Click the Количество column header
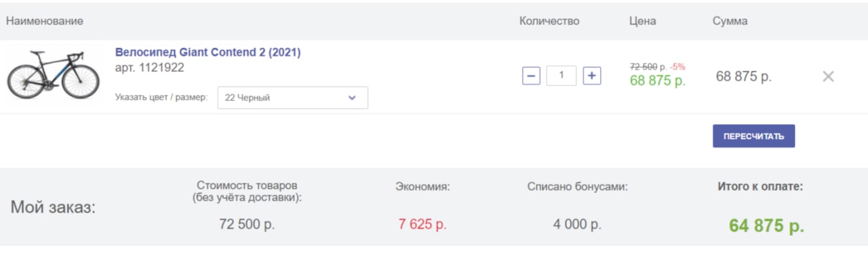868x260 pixels. (549, 21)
